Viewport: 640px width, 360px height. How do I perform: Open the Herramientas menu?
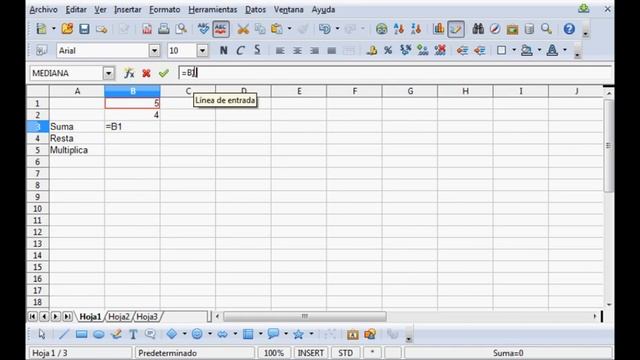[213, 9]
